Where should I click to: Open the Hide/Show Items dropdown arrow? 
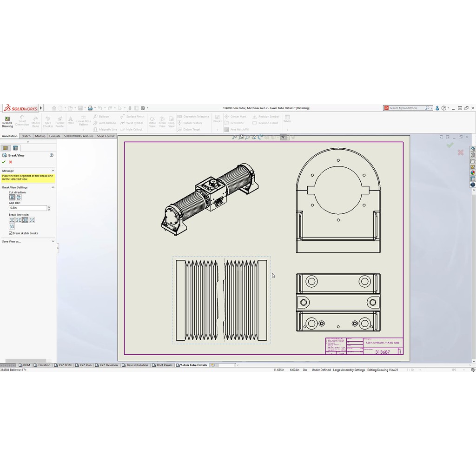[288, 137]
